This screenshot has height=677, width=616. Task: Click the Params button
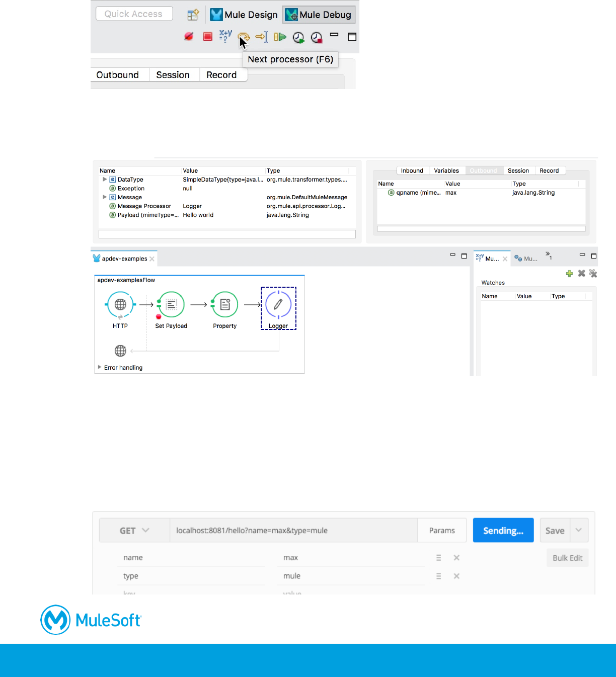(442, 531)
